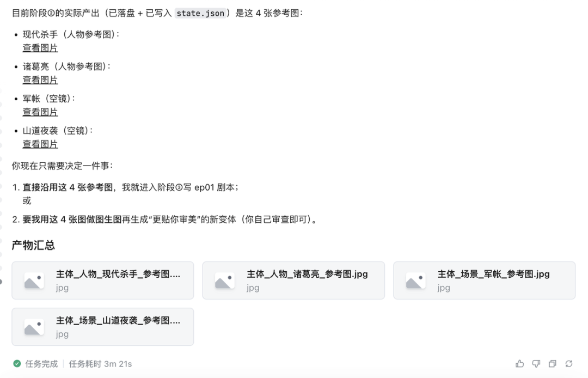Click the image icon on 现代杀手 file card
The height and width of the screenshot is (378, 588).
(33, 280)
